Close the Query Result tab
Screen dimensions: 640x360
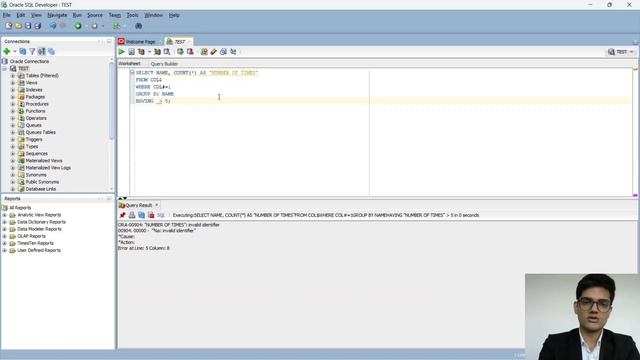click(x=156, y=205)
